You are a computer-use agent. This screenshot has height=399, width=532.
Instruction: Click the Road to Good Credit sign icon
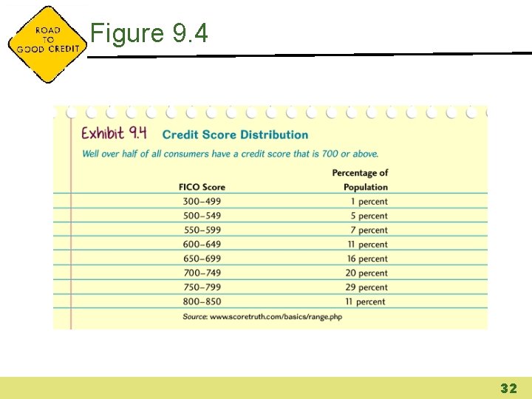click(x=47, y=44)
